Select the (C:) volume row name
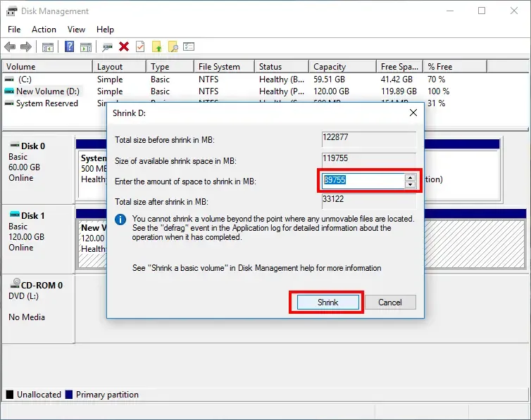 pyautogui.click(x=25, y=79)
